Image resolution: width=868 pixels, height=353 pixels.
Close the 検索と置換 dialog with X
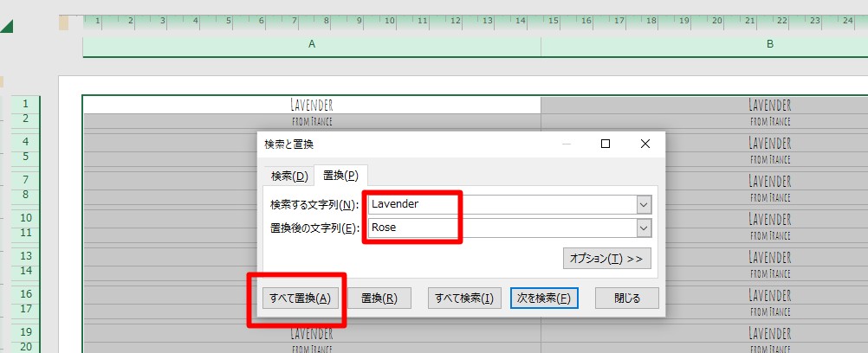click(645, 144)
